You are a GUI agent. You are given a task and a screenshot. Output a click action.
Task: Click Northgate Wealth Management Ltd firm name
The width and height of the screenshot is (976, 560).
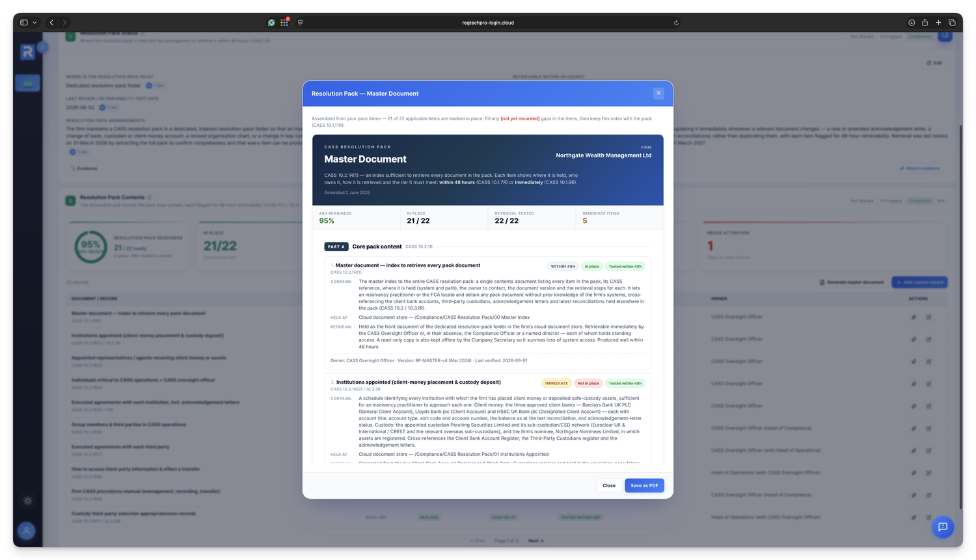coord(603,155)
